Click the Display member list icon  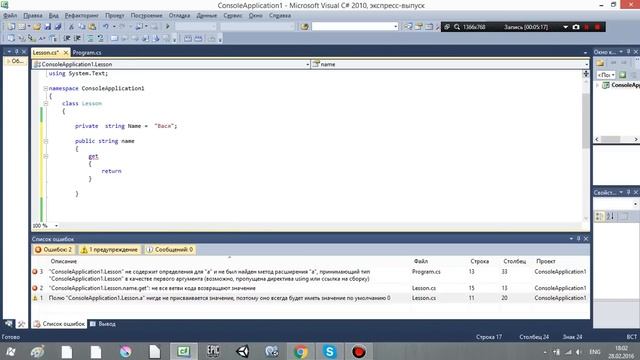pyautogui.click(x=11, y=38)
